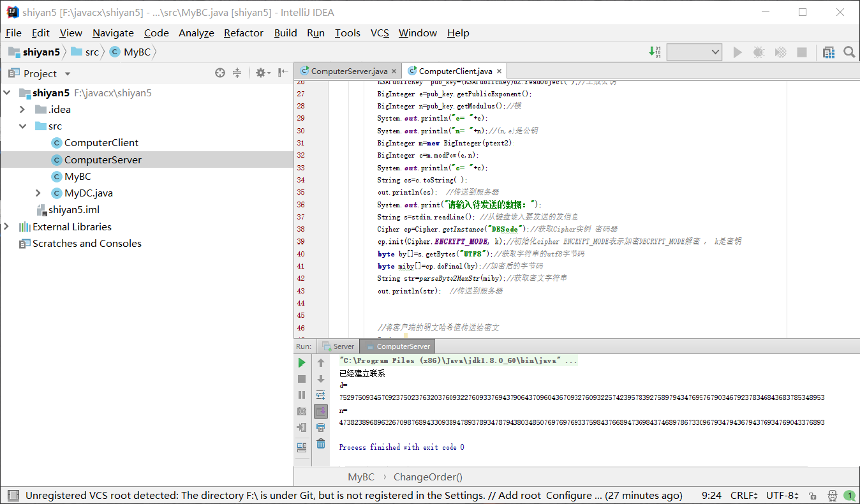
Task: Open the VCS menu
Action: coord(380,33)
